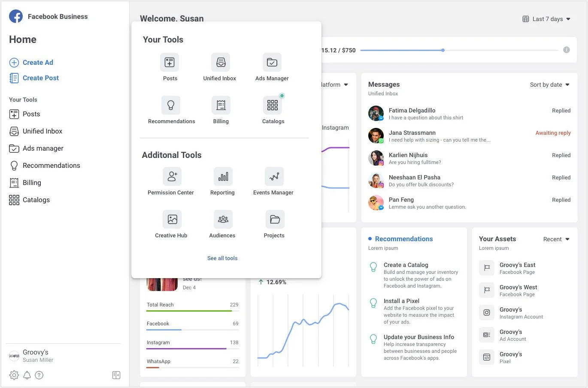Open Posts icon in Your Tools popup
This screenshot has height=388, width=588.
click(170, 62)
